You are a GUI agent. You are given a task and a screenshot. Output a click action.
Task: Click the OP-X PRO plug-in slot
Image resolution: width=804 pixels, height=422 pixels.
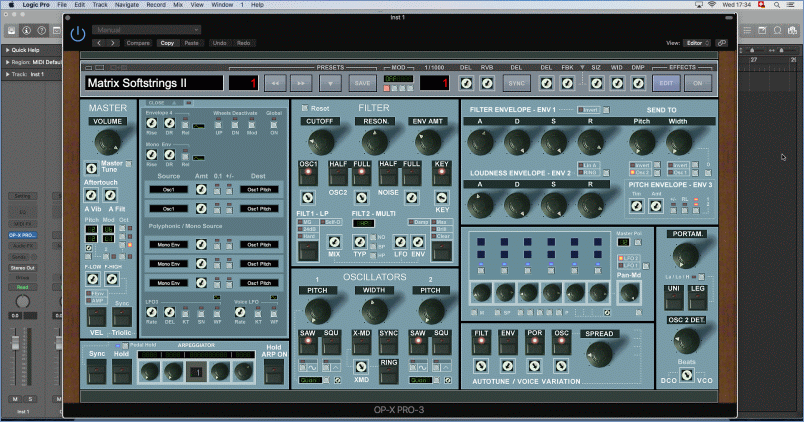pos(23,235)
